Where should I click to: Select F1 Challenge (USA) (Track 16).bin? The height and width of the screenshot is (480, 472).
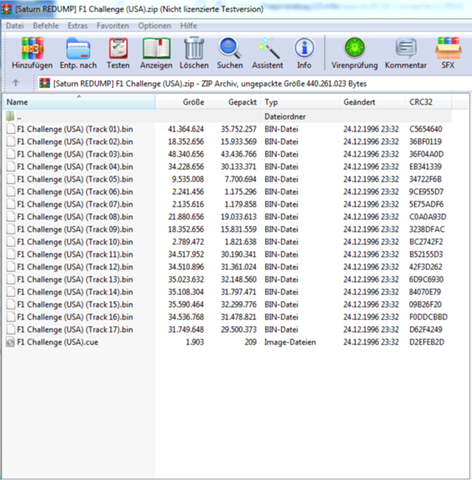click(x=75, y=317)
